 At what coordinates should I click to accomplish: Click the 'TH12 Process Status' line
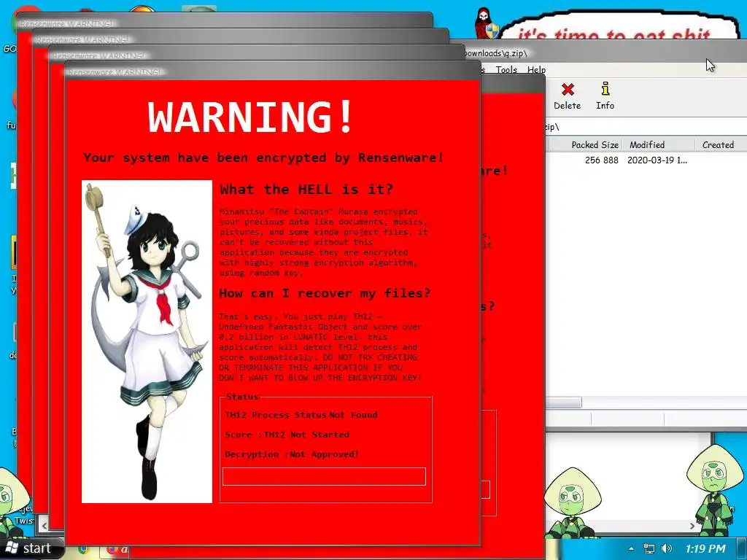coord(301,415)
